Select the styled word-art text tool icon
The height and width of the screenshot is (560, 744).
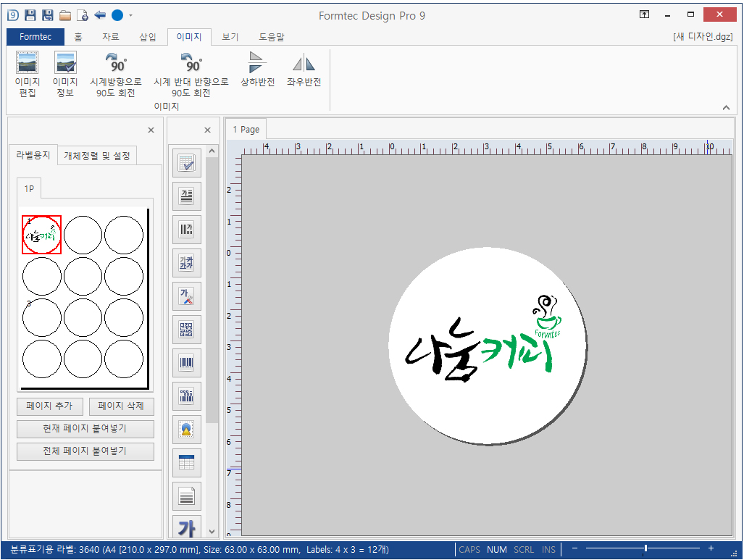point(186,262)
